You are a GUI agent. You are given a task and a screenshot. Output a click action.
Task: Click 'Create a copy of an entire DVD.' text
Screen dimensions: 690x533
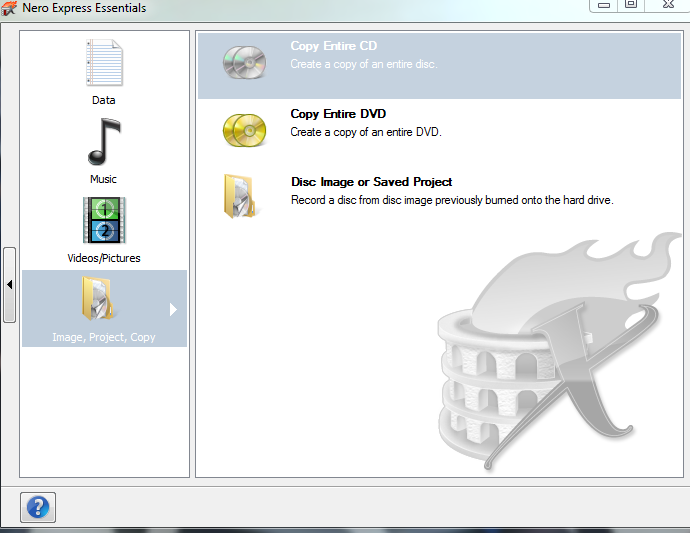coord(366,132)
